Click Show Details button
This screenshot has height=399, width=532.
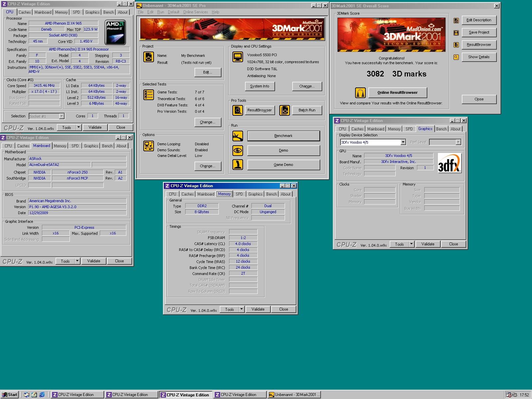pyautogui.click(x=479, y=57)
